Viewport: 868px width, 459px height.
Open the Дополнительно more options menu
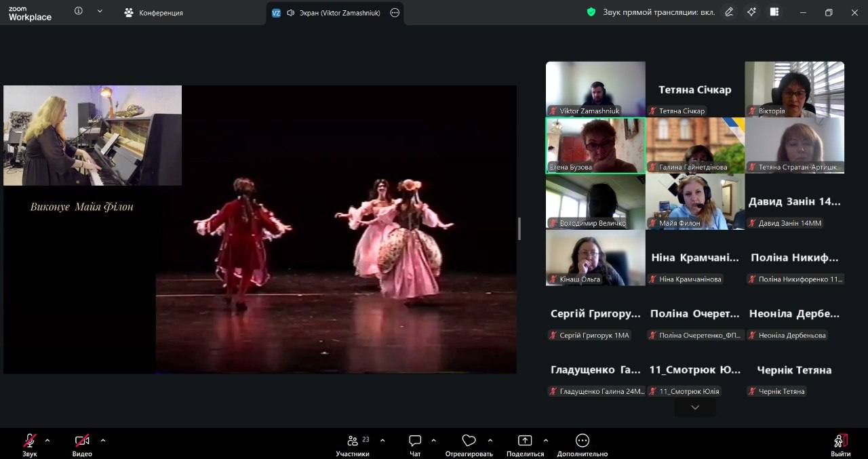582,441
